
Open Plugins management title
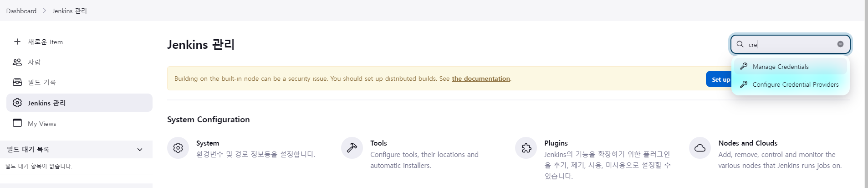coord(556,143)
